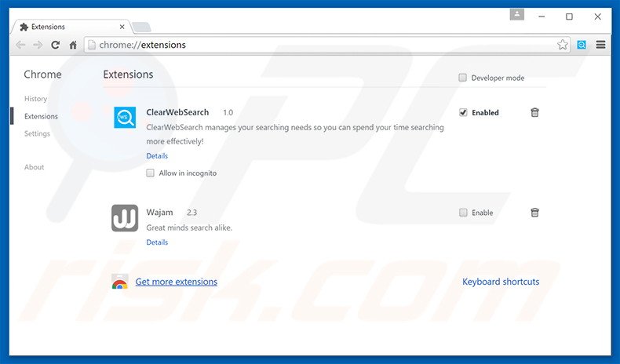Open the home page via home icon

point(73,45)
